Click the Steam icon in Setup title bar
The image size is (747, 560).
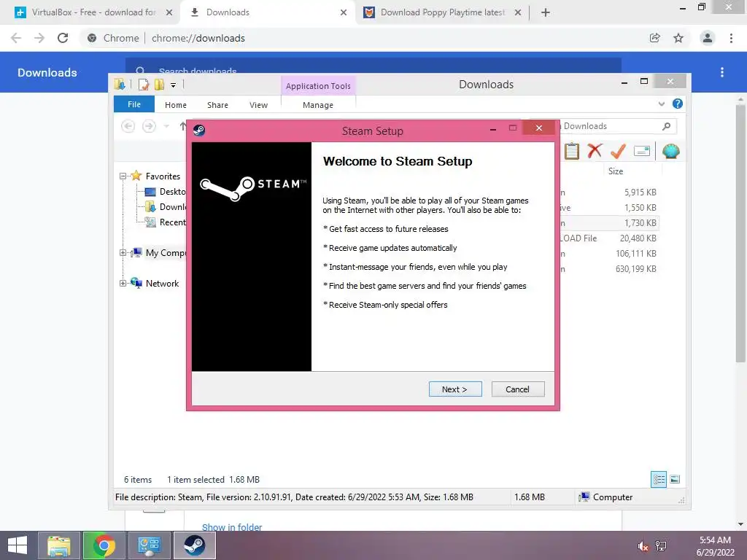199,130
